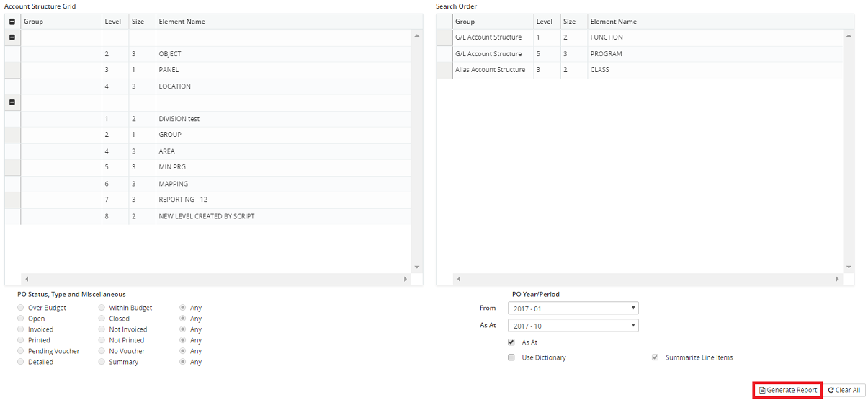Uncheck the As At checkbox
This screenshot has height=400, width=868.
click(x=511, y=342)
